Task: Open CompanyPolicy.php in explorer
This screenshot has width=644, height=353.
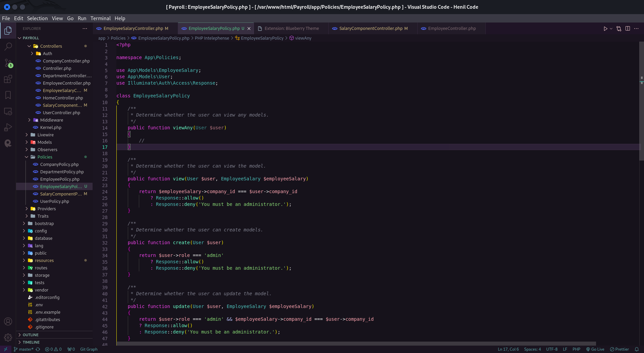Action: click(x=59, y=164)
